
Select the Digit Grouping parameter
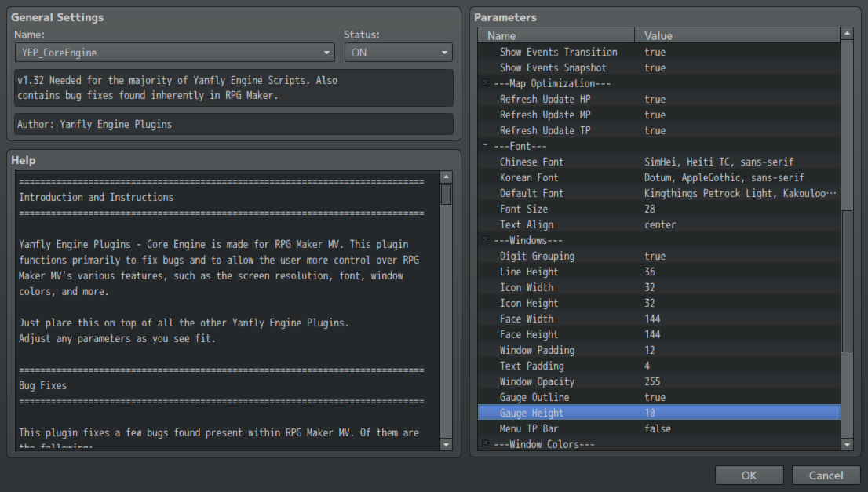(x=658, y=257)
